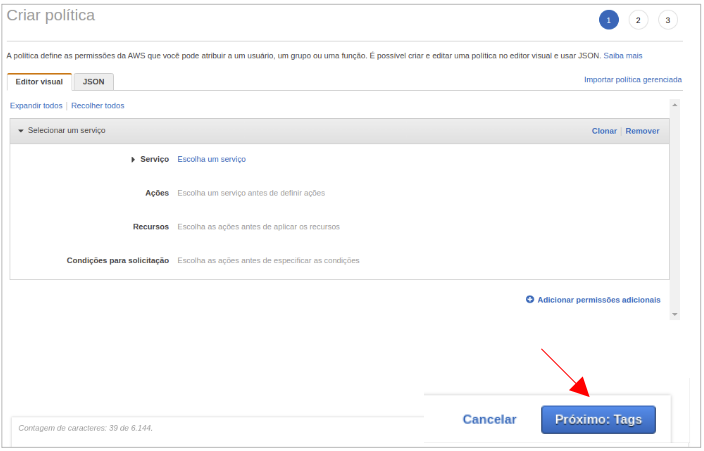Image resolution: width=704 pixels, height=451 pixels.
Task: Switch to the JSON tab
Action: (x=93, y=81)
